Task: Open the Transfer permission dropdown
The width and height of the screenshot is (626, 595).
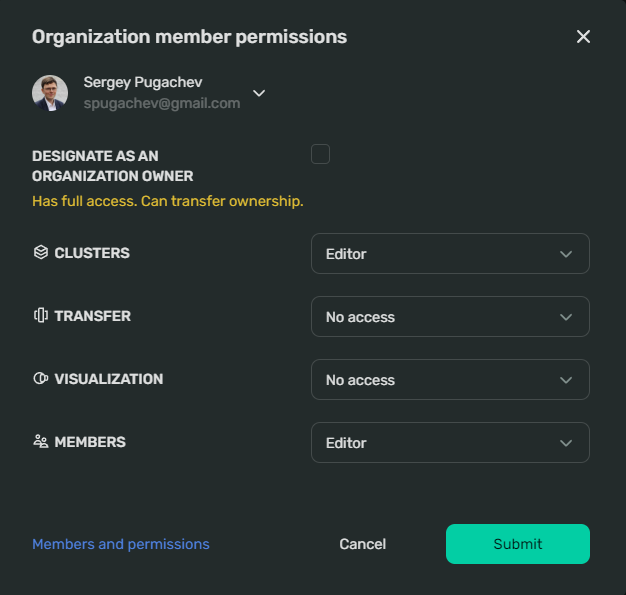Action: click(450, 317)
